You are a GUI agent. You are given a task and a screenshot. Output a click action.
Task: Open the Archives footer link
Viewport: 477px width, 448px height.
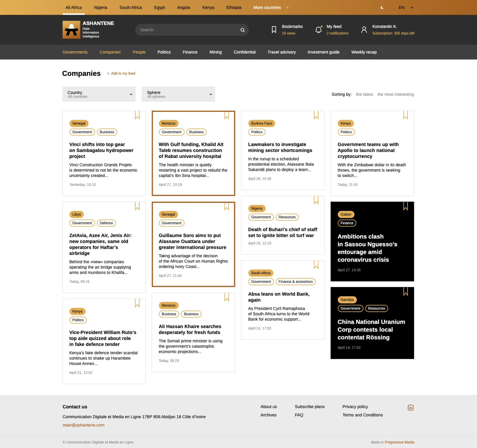tap(269, 415)
